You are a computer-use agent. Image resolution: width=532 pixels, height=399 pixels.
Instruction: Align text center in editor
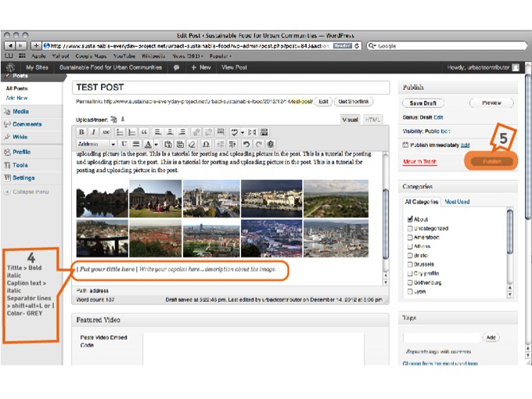(170, 132)
